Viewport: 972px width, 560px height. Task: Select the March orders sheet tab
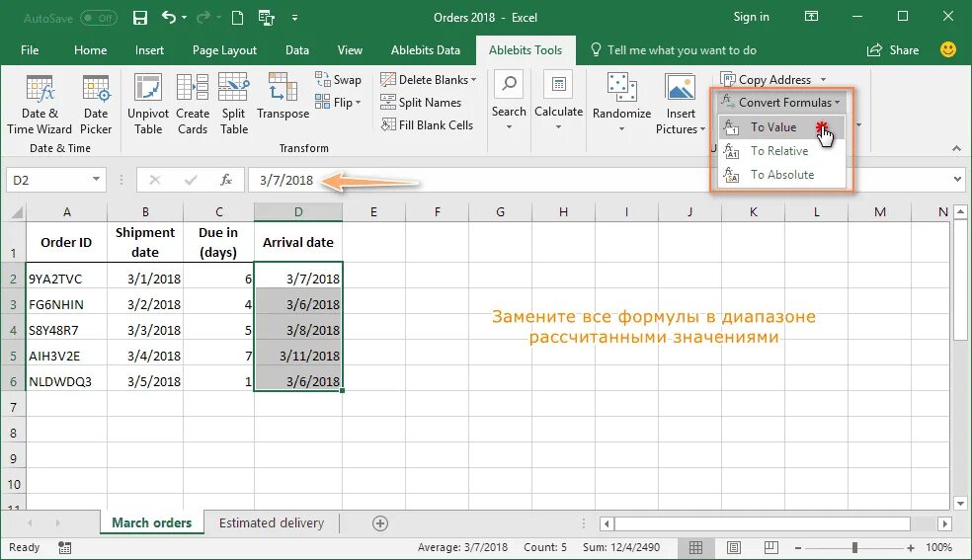(151, 522)
